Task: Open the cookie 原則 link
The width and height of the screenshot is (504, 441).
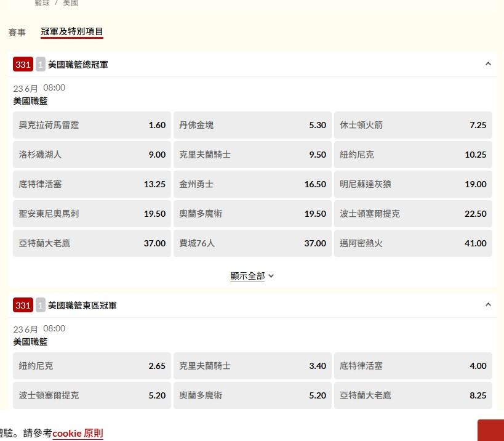Action: click(x=78, y=433)
